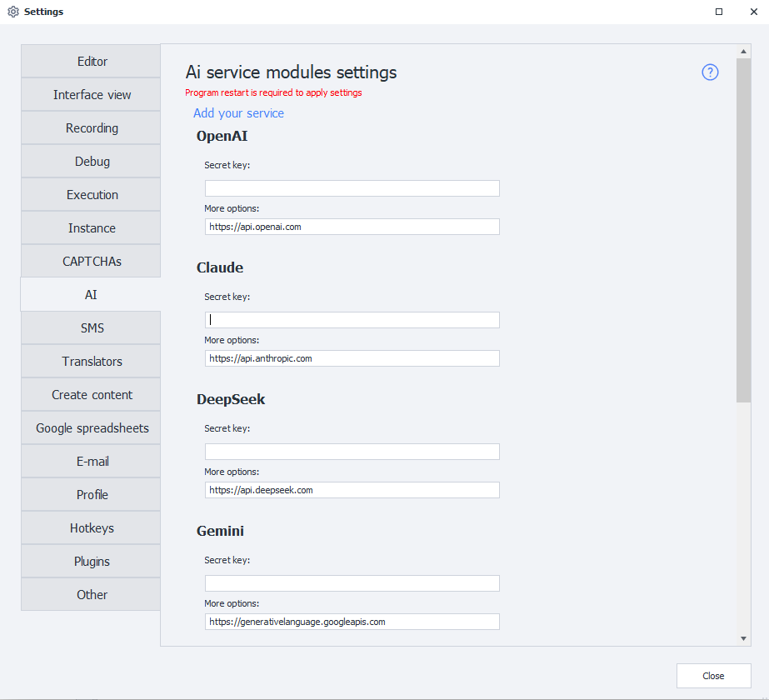Focus the Gemini Secret key field
The image size is (769, 700).
(x=352, y=583)
